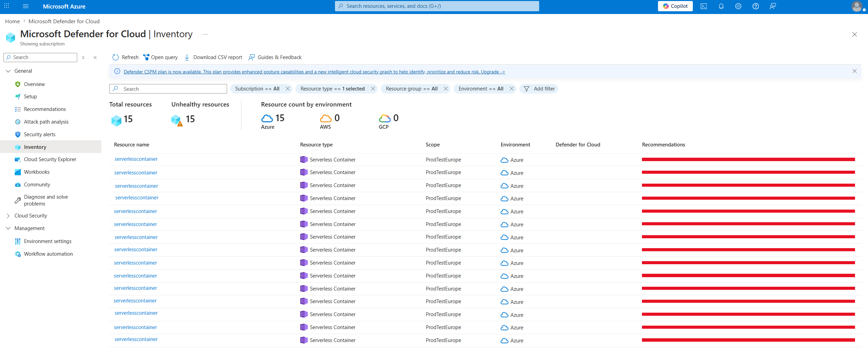The height and width of the screenshot is (355, 868).
Task: Click the Home breadcrumb
Action: (x=12, y=21)
